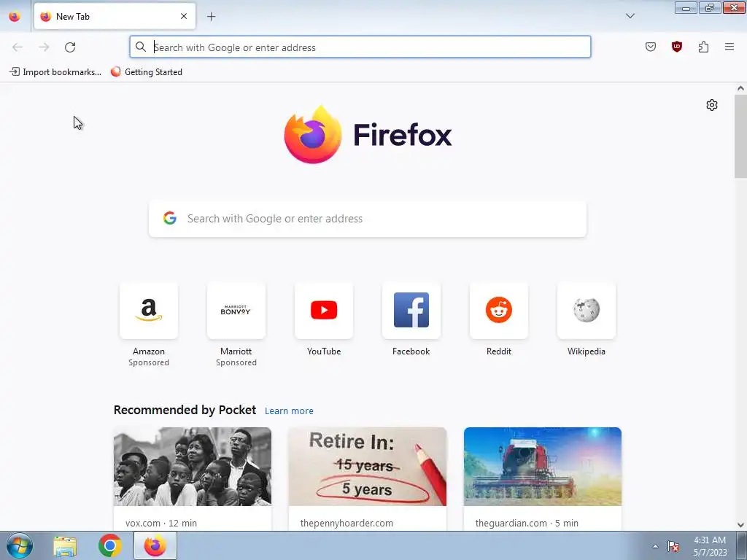Click the vertical scrollbar thumb
Screen dimensions: 747x560
[x=740, y=136]
